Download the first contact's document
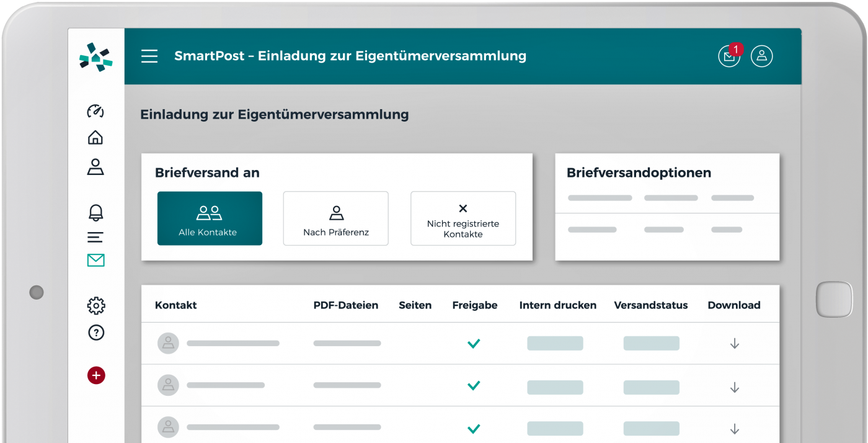The width and height of the screenshot is (868, 443). click(x=735, y=344)
